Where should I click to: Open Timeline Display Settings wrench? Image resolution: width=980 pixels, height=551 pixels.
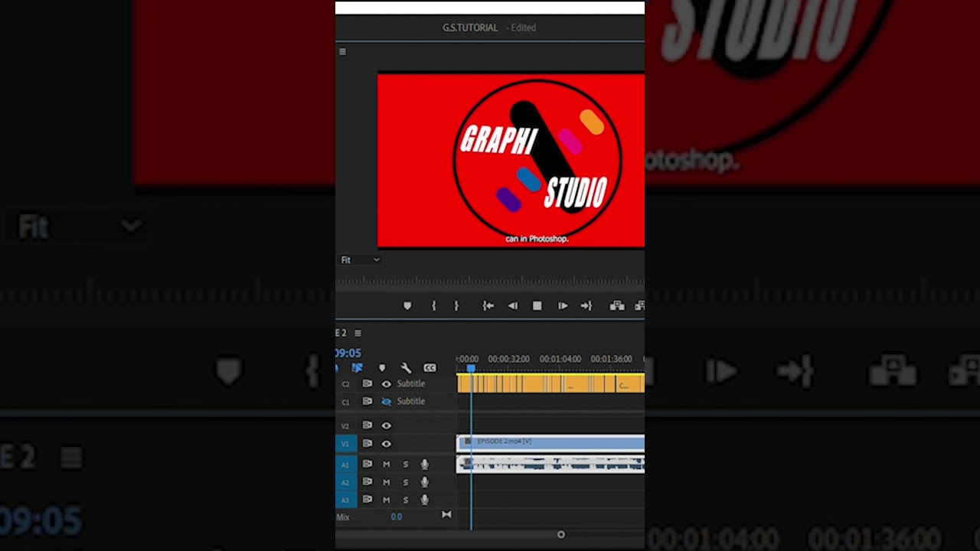406,368
